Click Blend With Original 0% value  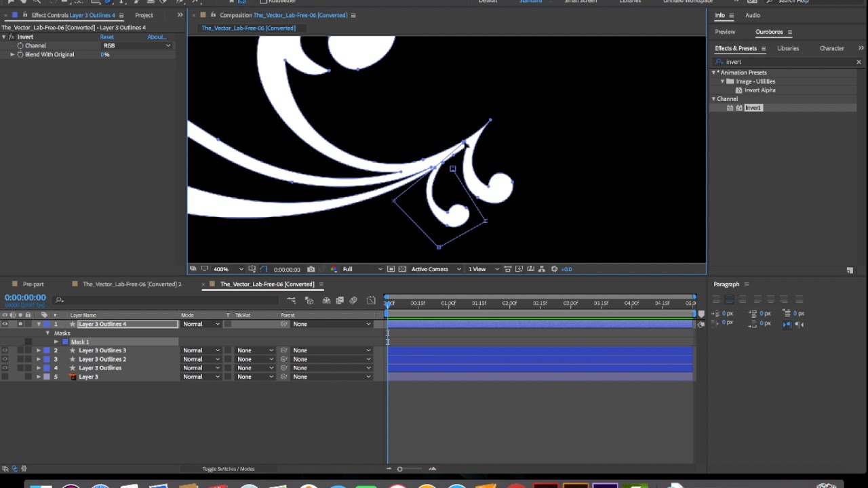(x=105, y=54)
